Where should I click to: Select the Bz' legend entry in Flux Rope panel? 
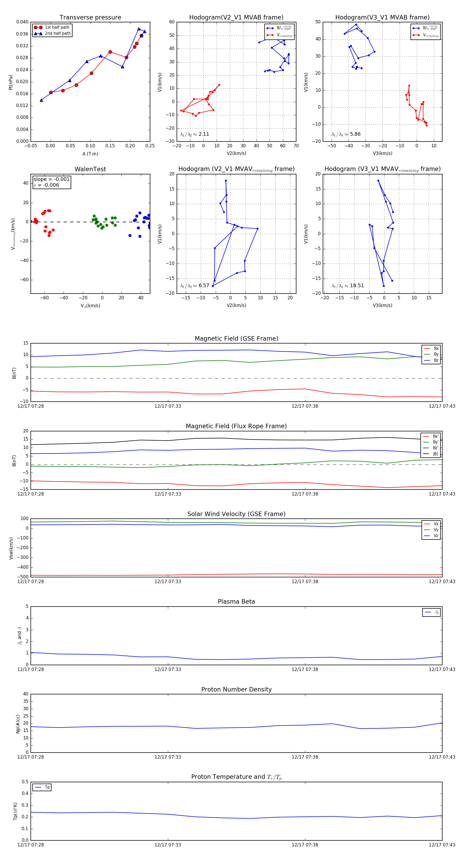pyautogui.click(x=431, y=448)
